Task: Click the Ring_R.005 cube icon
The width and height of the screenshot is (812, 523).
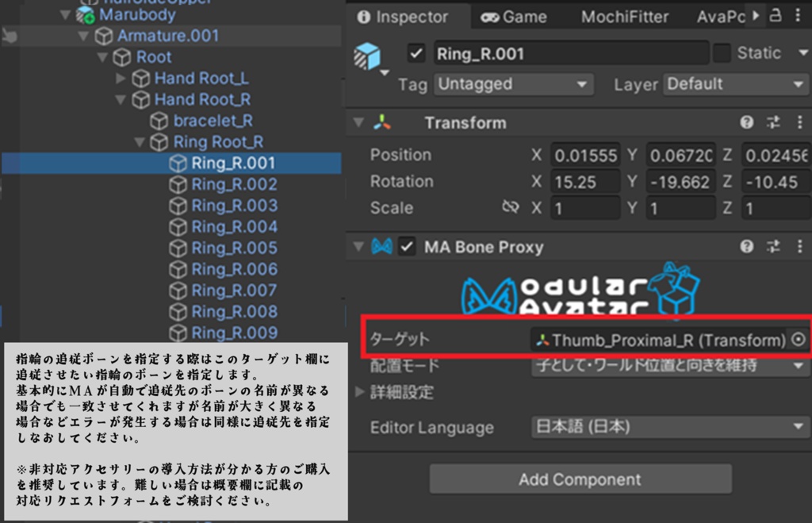Action: pos(178,248)
